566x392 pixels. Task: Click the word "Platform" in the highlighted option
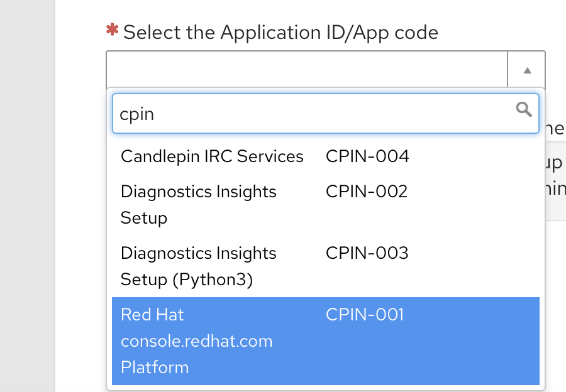point(155,367)
